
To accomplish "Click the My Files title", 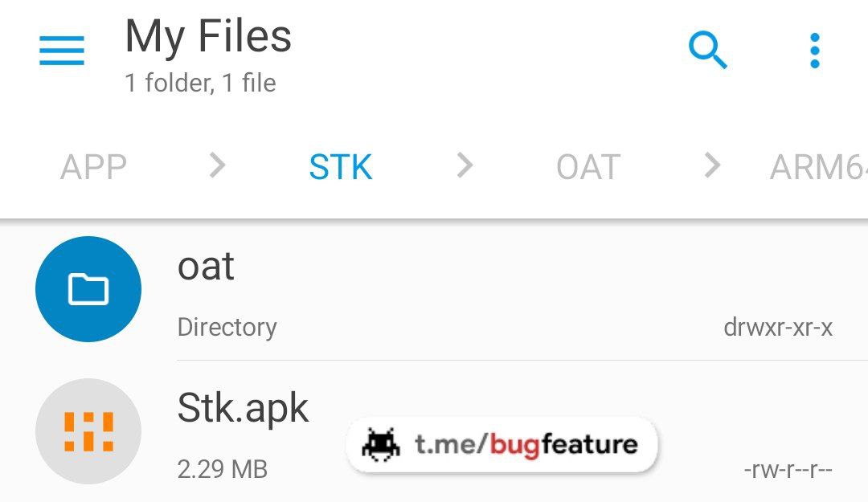I will pos(208,37).
